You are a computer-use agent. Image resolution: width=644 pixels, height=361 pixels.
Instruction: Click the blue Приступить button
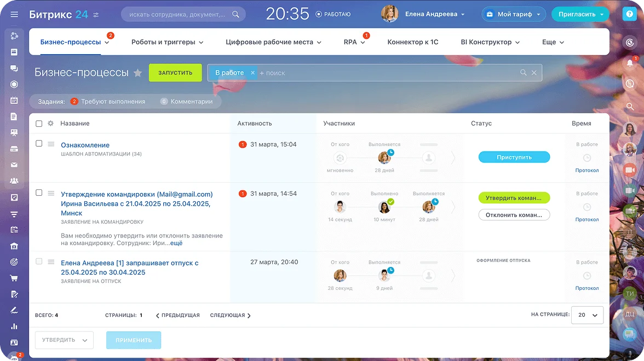pyautogui.click(x=514, y=158)
